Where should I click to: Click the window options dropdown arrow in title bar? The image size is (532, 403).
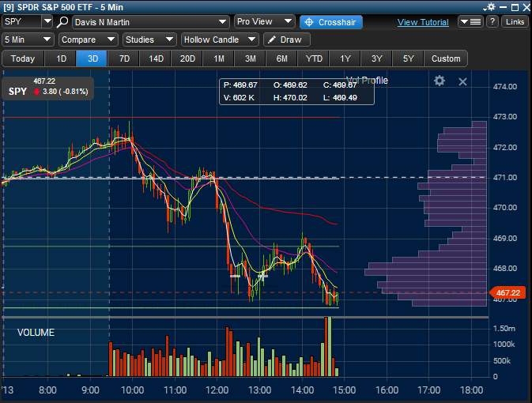click(x=485, y=8)
